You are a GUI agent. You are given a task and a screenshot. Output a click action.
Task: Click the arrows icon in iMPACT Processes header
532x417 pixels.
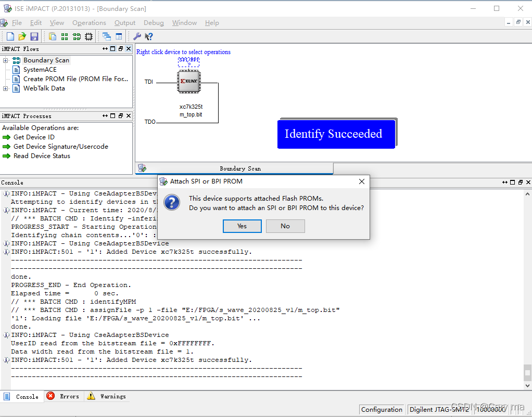pyautogui.click(x=105, y=116)
